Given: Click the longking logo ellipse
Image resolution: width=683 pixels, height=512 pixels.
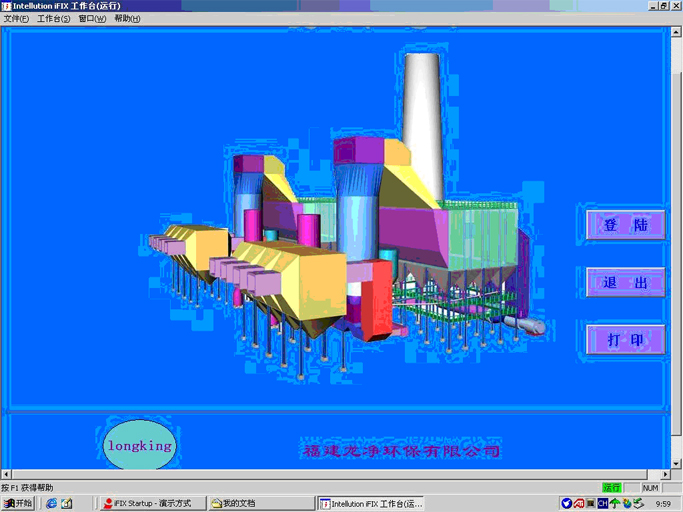Looking at the screenshot, I should [x=139, y=445].
